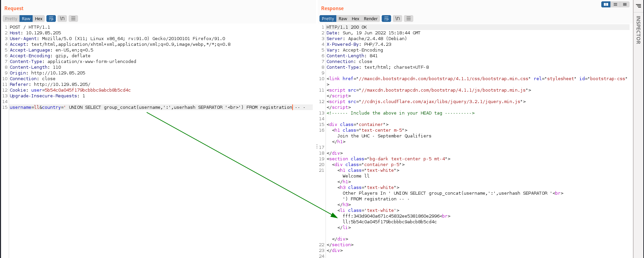Open the Request panel hamburger options menu
Viewport: 644px width, 258px height.
[73, 19]
